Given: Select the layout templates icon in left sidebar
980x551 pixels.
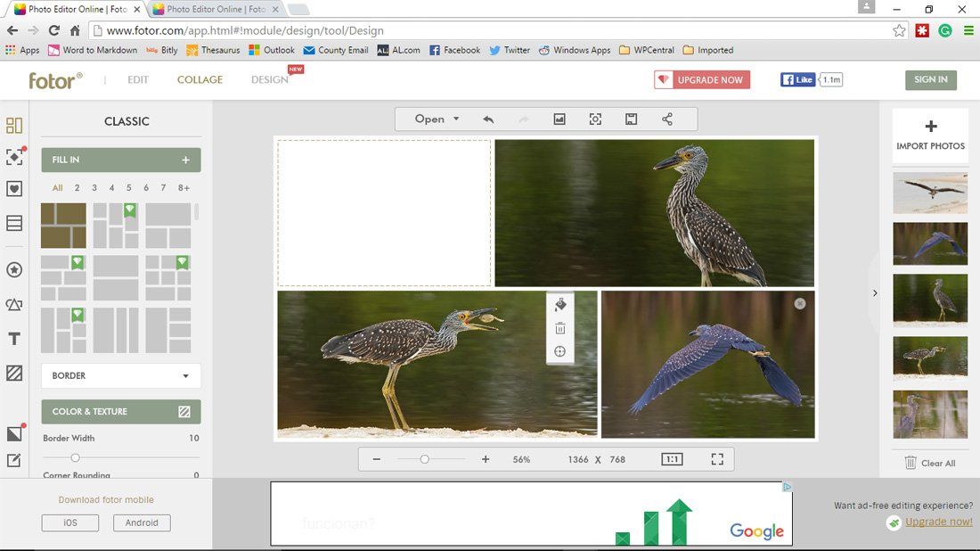Looking at the screenshot, I should [x=14, y=125].
